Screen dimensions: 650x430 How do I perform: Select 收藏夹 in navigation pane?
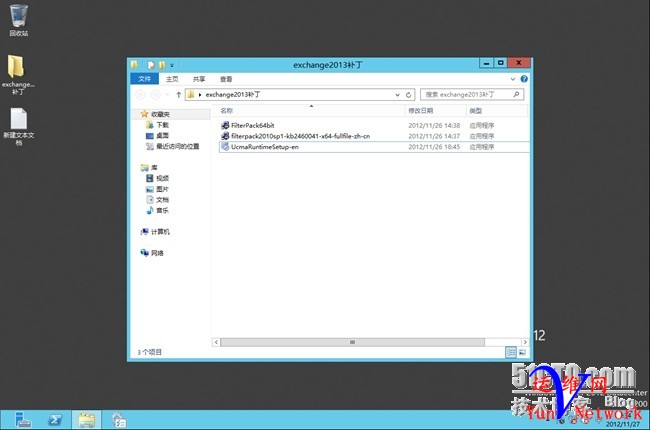155,114
